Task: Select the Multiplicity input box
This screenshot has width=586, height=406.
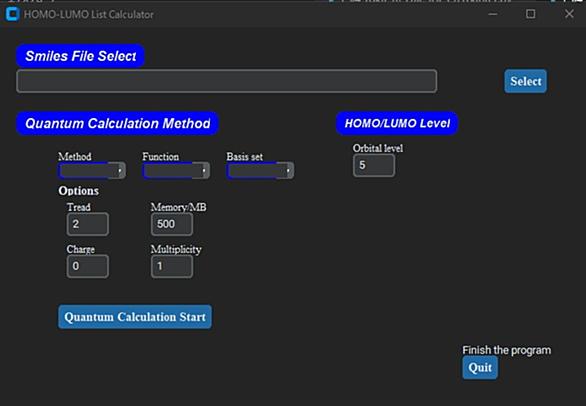Action: point(172,266)
